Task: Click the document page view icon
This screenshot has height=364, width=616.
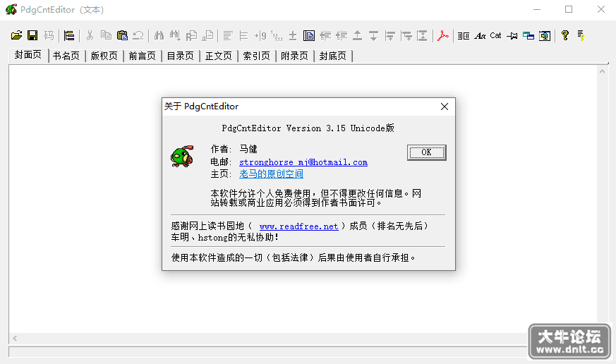Action: pos(309,35)
